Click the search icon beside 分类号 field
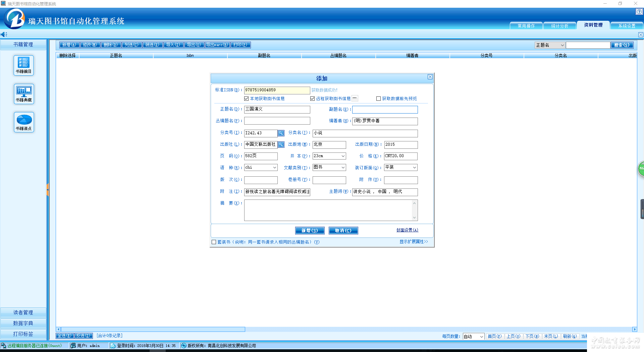Image resolution: width=644 pixels, height=352 pixels. (281, 133)
